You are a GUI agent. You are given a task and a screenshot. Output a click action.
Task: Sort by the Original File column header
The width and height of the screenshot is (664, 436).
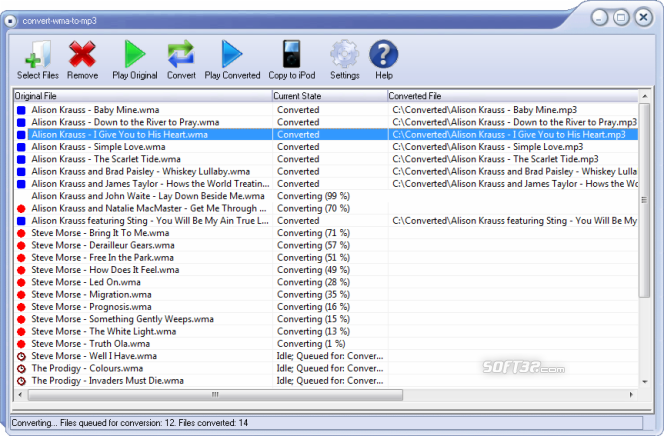pos(142,96)
